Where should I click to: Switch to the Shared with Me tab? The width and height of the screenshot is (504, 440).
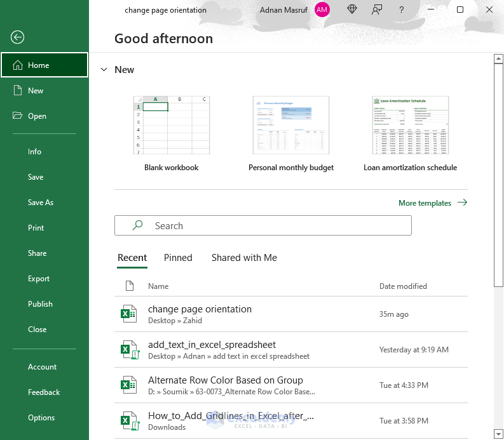click(244, 258)
